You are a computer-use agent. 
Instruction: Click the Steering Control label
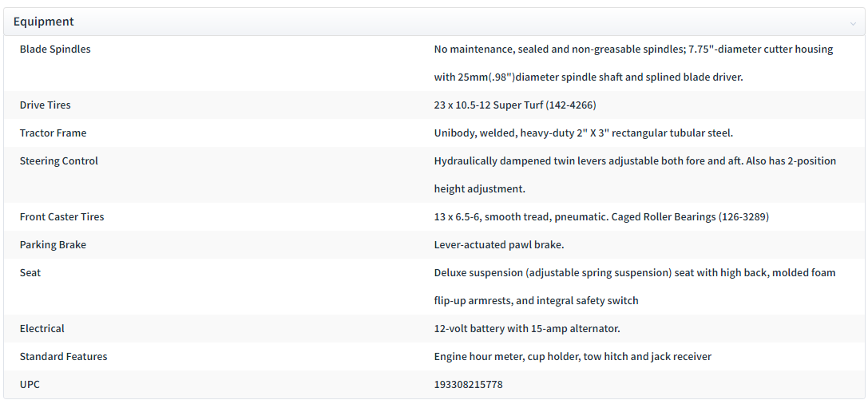[x=59, y=161]
